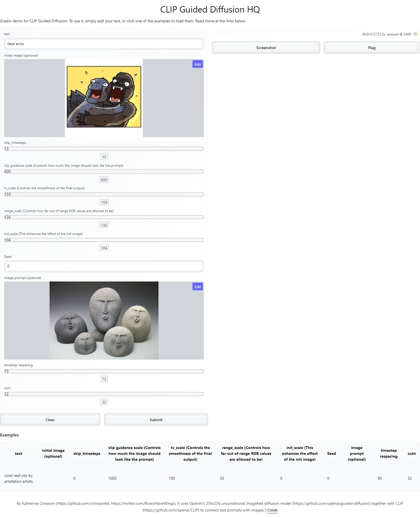Click the 'timestep respacing' column header in Examples
This screenshot has height=517, width=420.
coord(389,453)
